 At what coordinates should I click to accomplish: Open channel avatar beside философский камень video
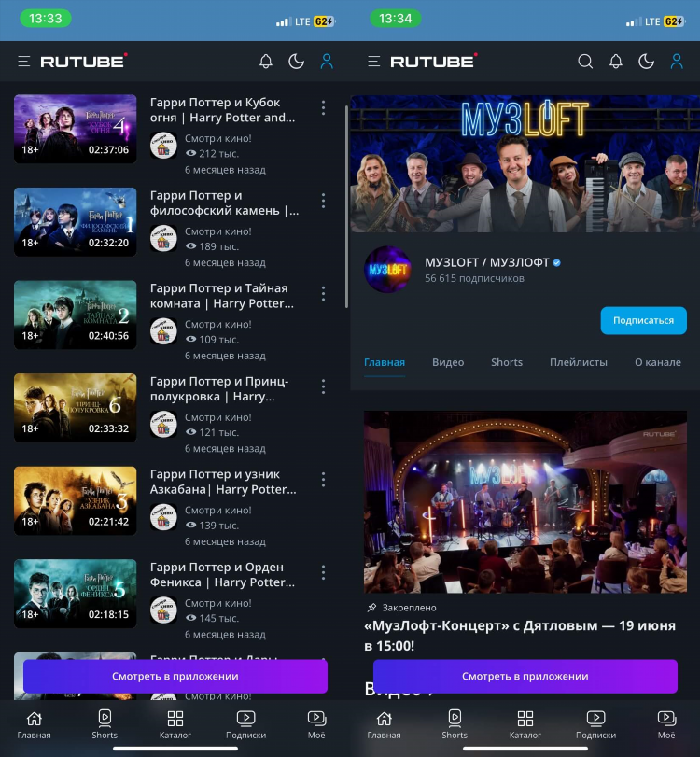click(163, 238)
